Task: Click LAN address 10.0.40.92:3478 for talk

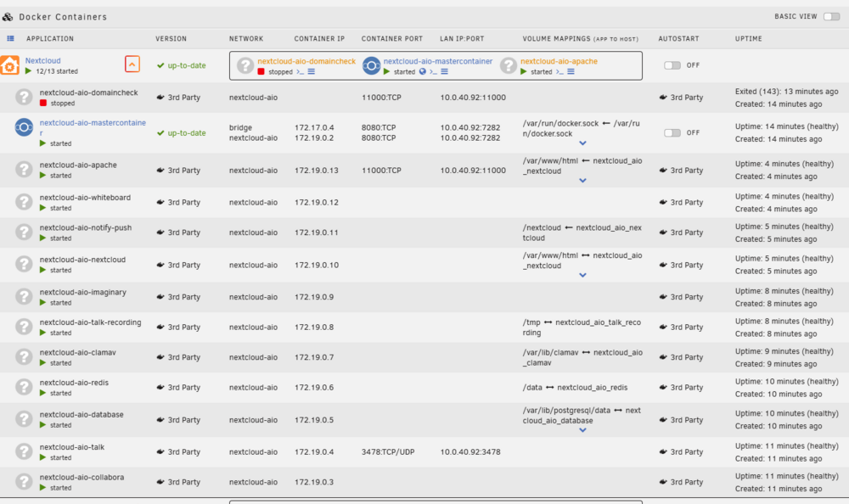Action: tap(470, 451)
